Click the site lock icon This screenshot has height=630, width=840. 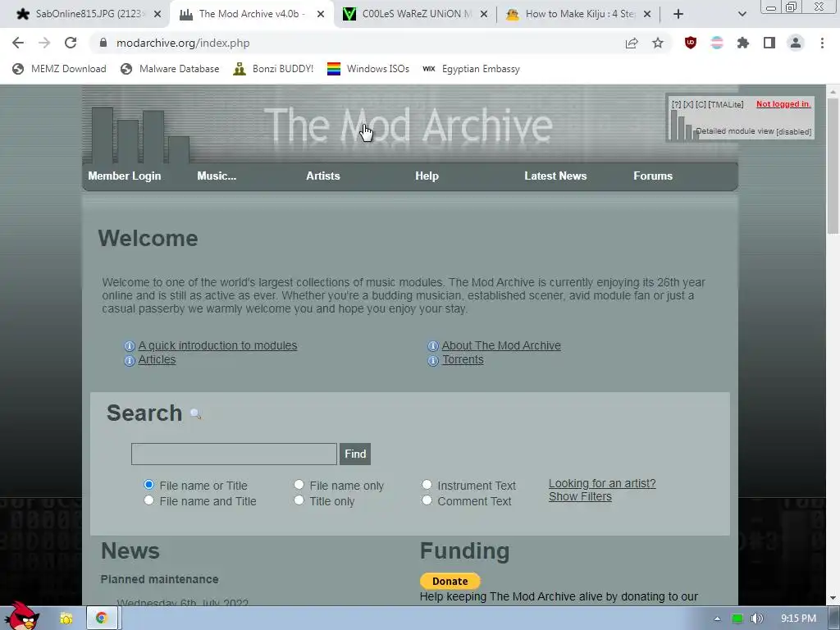[103, 43]
